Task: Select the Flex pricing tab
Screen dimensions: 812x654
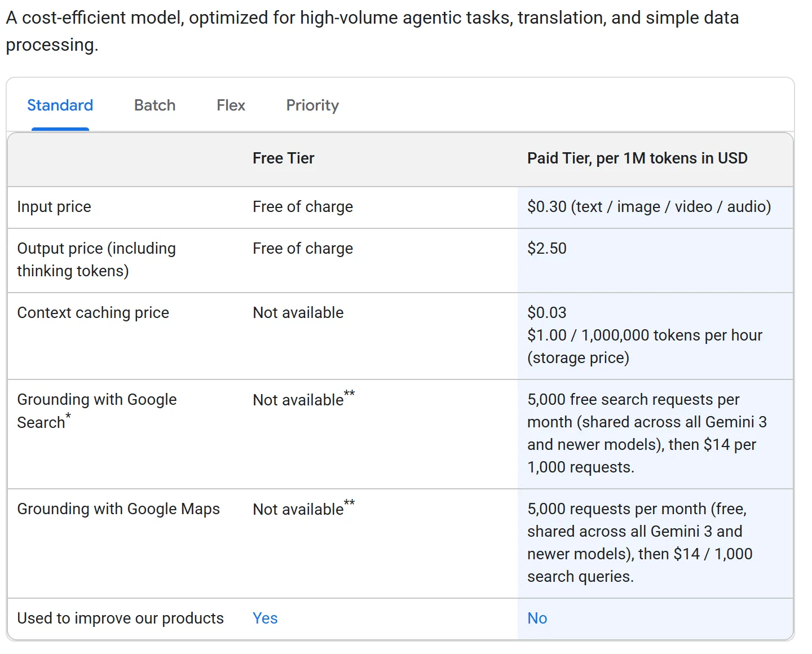Action: point(231,105)
